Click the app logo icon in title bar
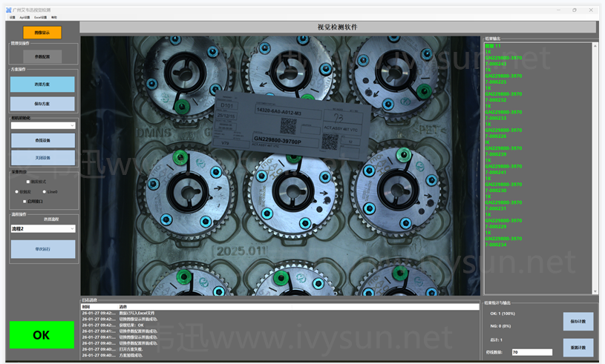This screenshot has width=605, height=364. (7, 10)
